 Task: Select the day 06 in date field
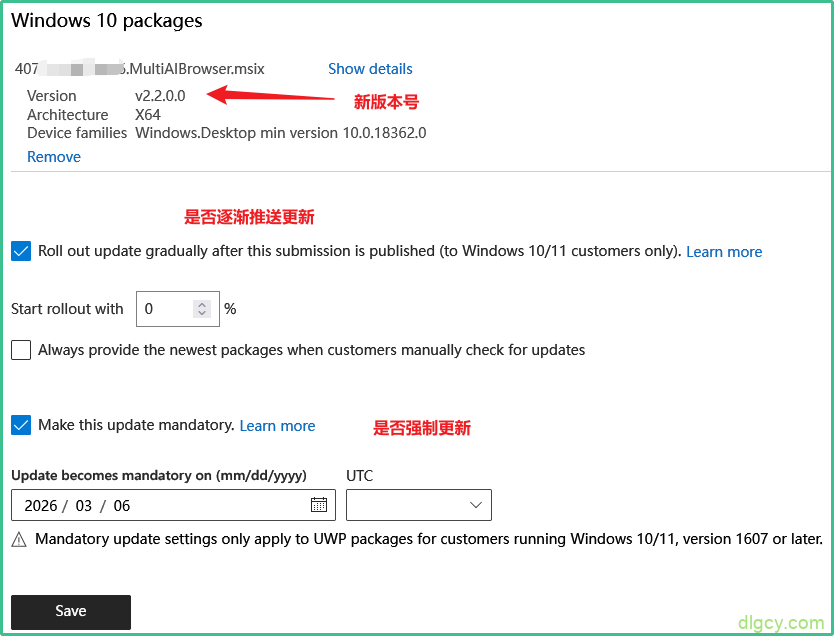click(122, 506)
